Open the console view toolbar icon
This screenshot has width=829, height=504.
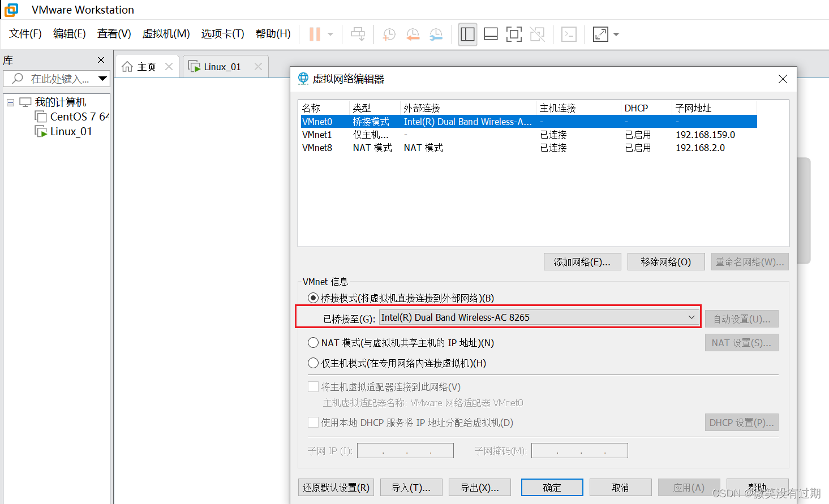coord(569,35)
